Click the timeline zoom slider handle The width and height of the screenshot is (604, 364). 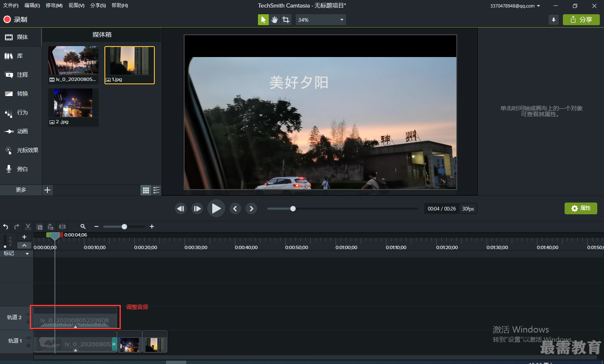tap(124, 226)
